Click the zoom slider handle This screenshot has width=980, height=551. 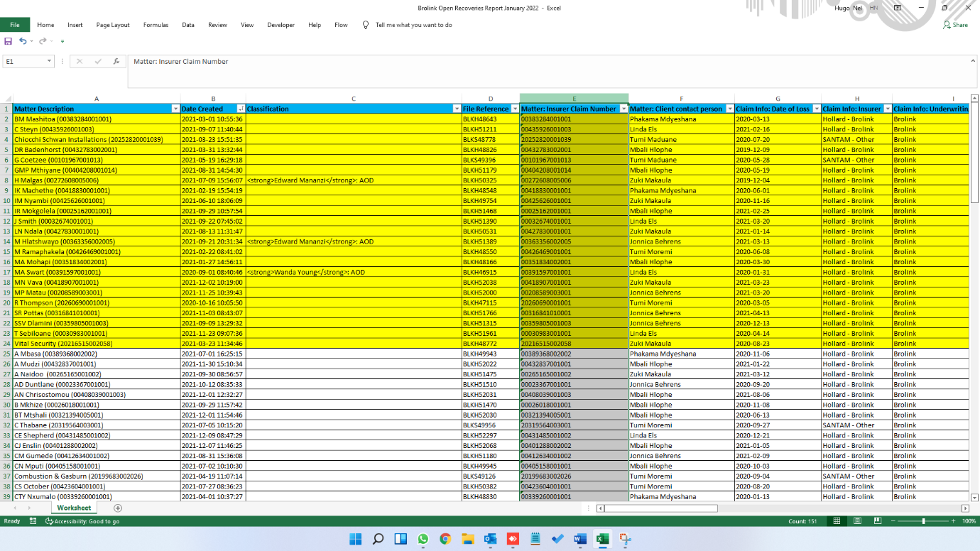point(923,521)
